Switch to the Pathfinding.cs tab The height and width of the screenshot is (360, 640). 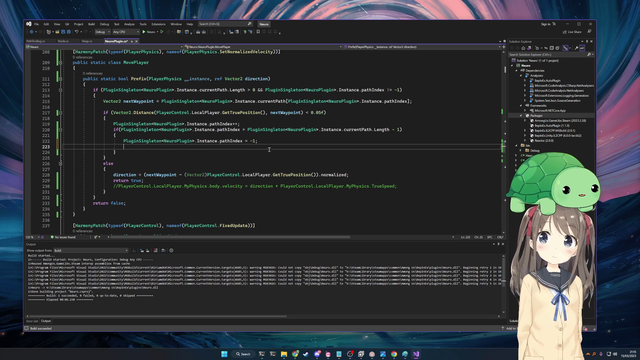point(36,41)
